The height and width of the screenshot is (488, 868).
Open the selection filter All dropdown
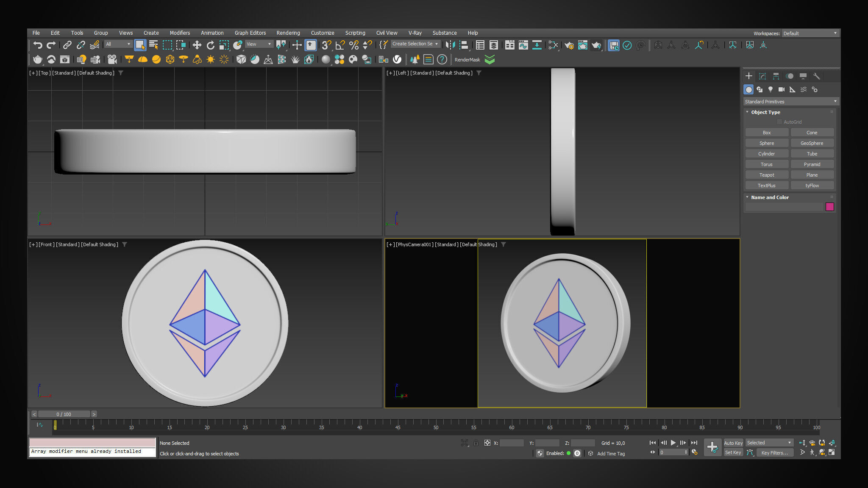click(x=118, y=44)
